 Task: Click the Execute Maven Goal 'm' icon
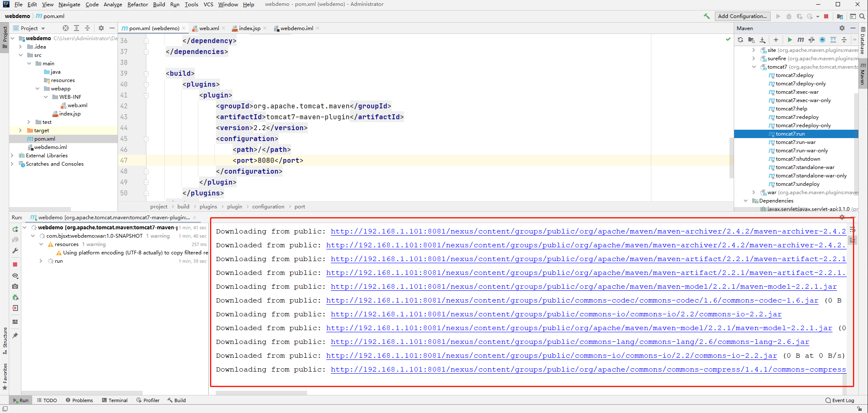pos(800,40)
